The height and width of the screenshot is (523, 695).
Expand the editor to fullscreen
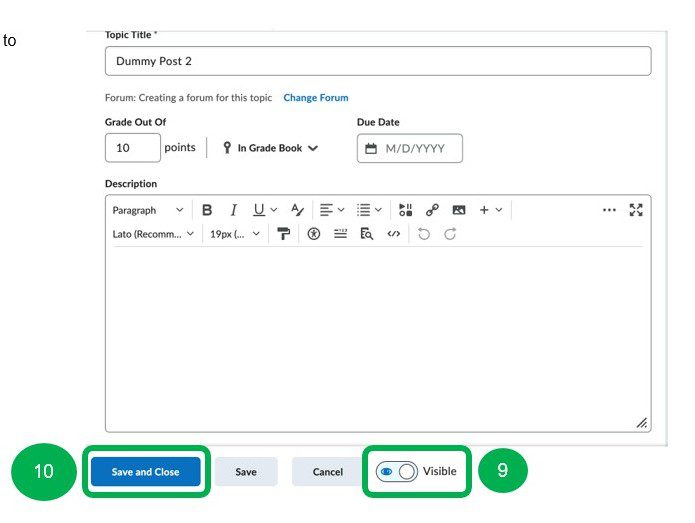pos(635,210)
